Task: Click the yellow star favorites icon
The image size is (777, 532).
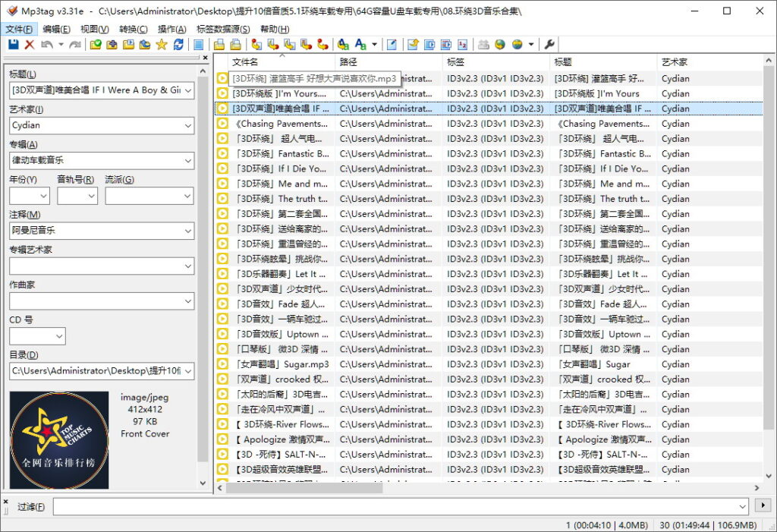Action: [161, 45]
